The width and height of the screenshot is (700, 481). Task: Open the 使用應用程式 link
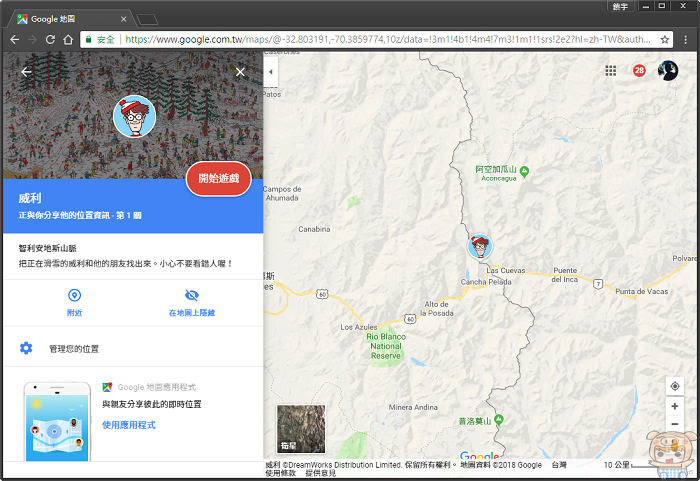pos(129,425)
